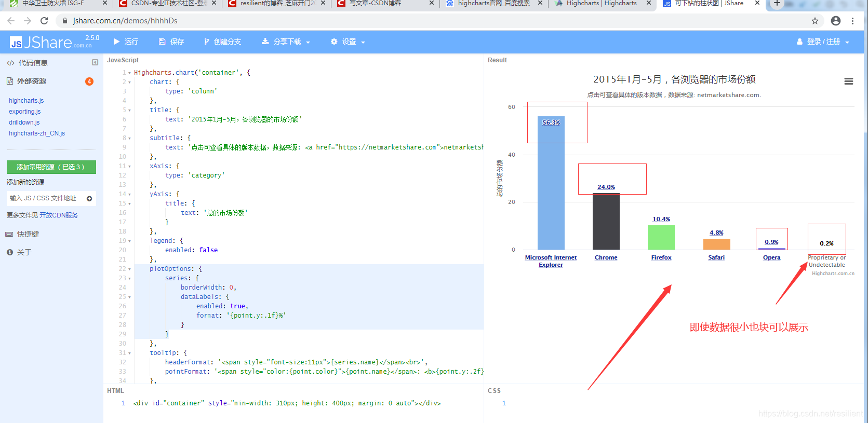
Task: Open the 分享下载 dropdown menu
Action: tap(286, 42)
